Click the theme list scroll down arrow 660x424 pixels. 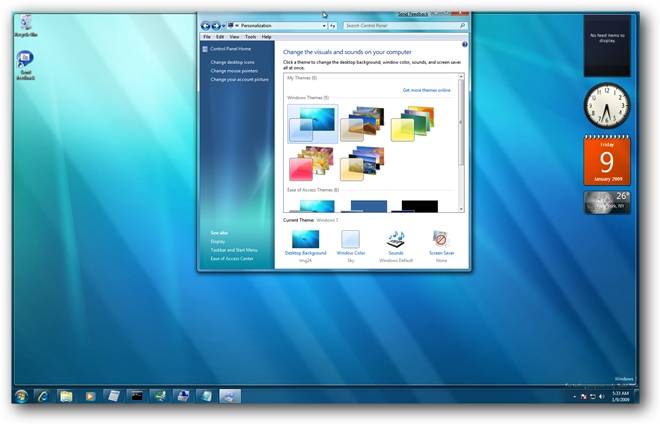[461, 209]
